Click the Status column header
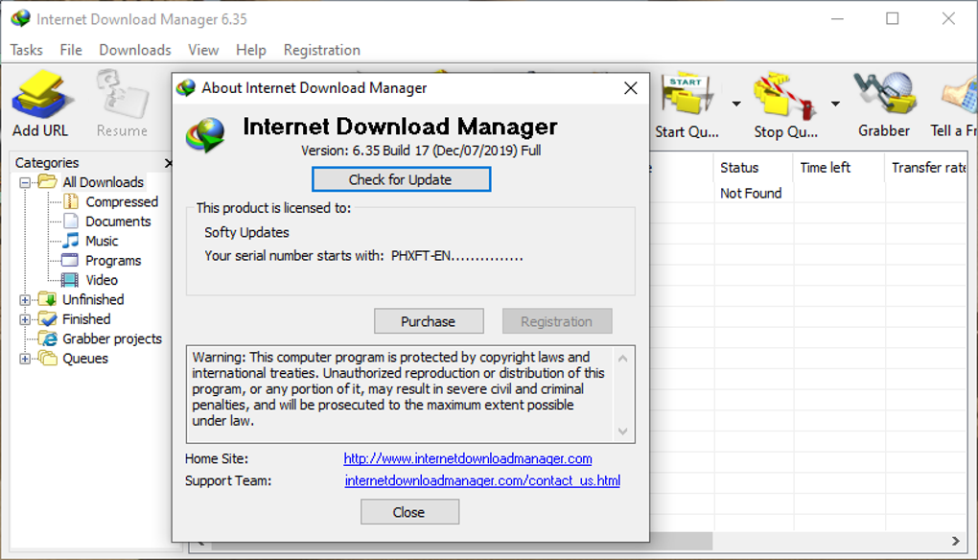978x560 pixels. (754, 168)
